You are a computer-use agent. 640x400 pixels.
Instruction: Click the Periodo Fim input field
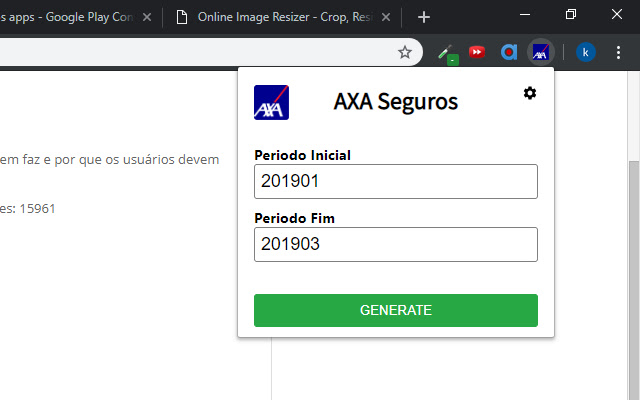coord(396,244)
